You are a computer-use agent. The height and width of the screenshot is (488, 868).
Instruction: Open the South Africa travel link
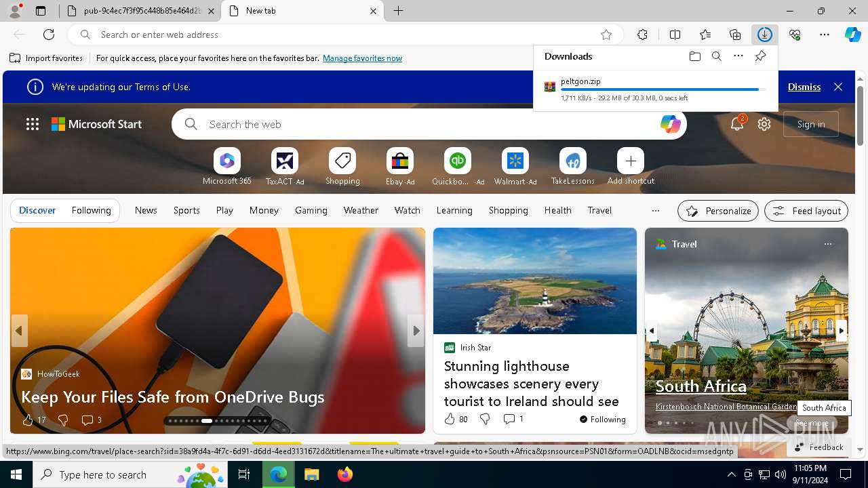(701, 386)
